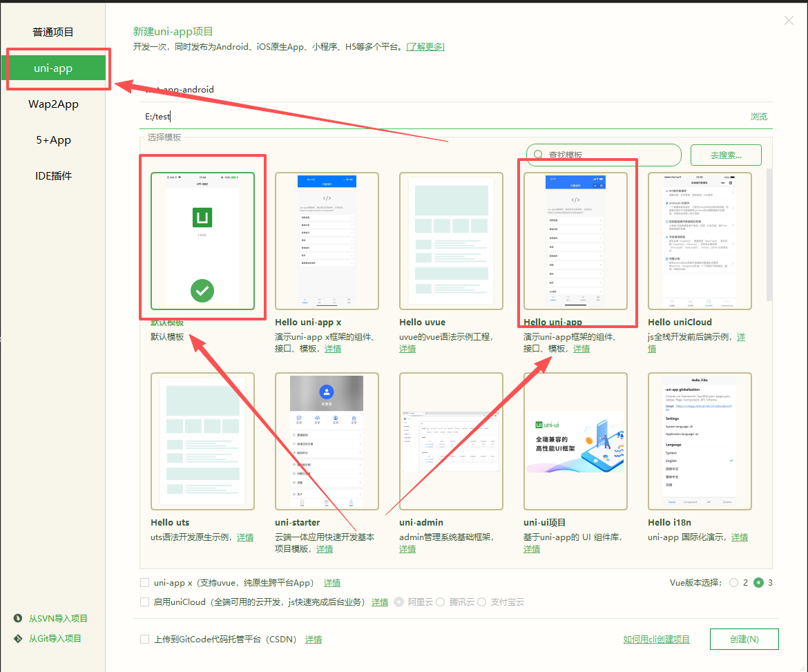Click 浏览 to browse project location
The height and width of the screenshot is (672, 808).
click(758, 117)
